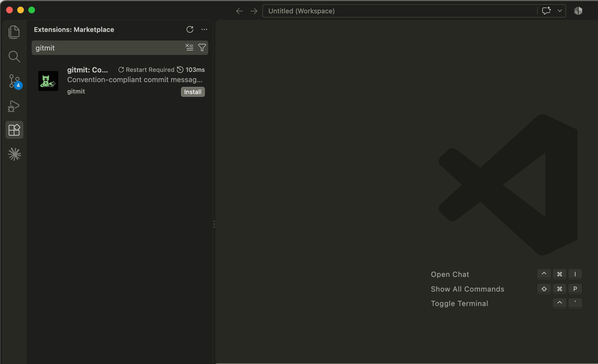This screenshot has width=598, height=364.
Task: Click the gitmit cat thumbnail icon
Action: click(48, 81)
